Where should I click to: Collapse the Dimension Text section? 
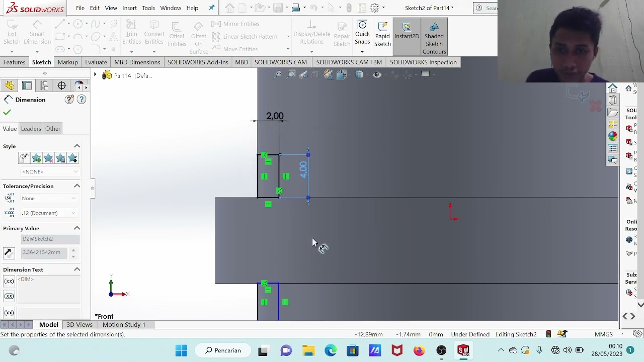point(77,269)
